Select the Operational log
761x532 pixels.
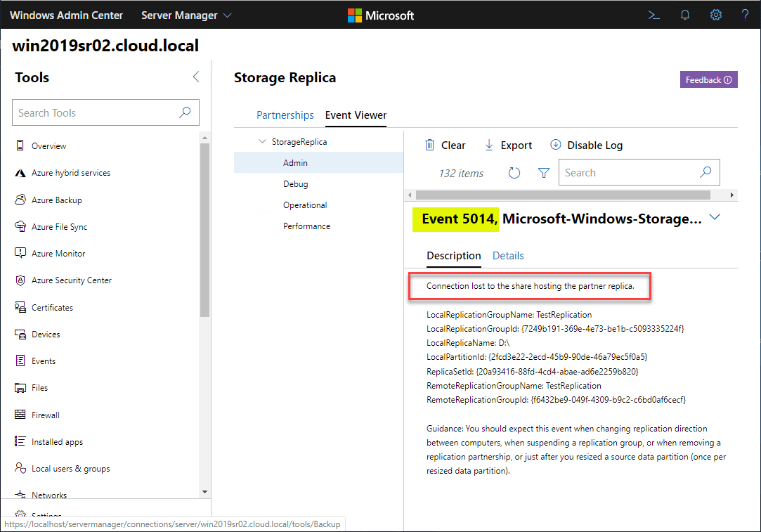click(x=305, y=205)
